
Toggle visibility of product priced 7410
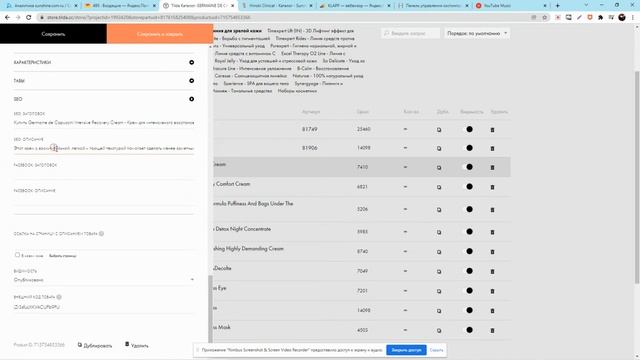pyautogui.click(x=469, y=167)
